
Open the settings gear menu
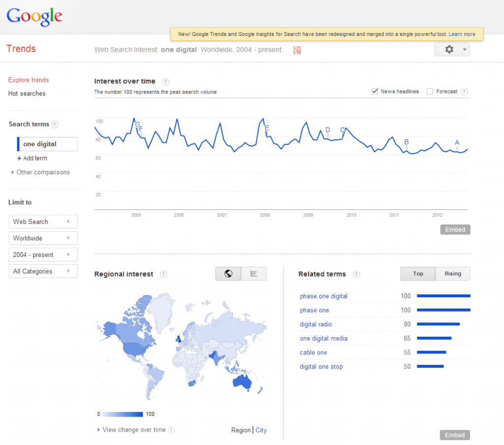[449, 50]
